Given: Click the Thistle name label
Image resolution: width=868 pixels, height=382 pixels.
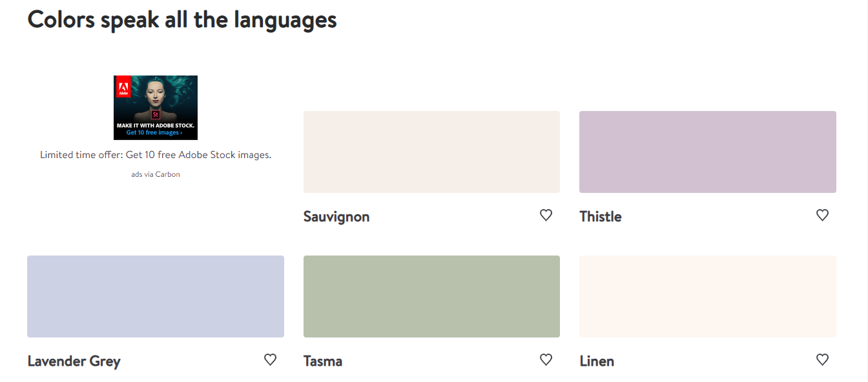Looking at the screenshot, I should pyautogui.click(x=601, y=217).
